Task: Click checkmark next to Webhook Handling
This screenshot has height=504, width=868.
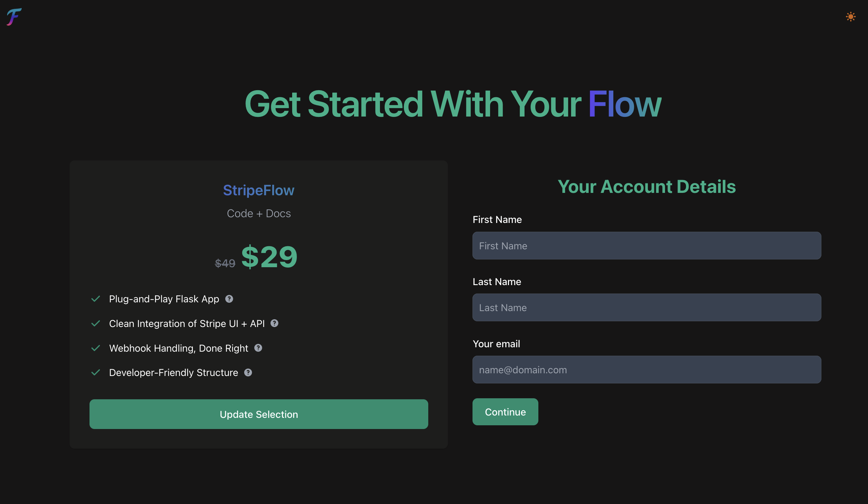Action: click(95, 348)
